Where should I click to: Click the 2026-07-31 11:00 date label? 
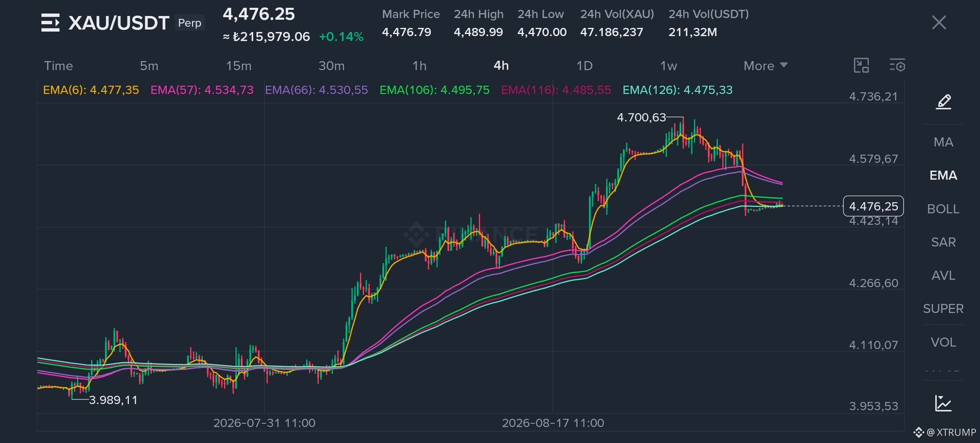[264, 423]
